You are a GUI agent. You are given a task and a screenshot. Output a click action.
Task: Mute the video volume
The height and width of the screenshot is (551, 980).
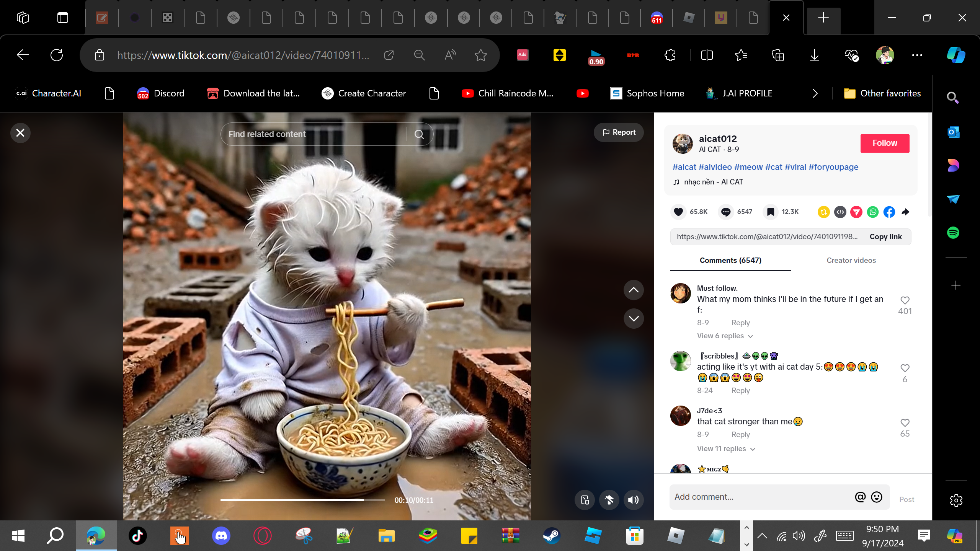(x=634, y=500)
